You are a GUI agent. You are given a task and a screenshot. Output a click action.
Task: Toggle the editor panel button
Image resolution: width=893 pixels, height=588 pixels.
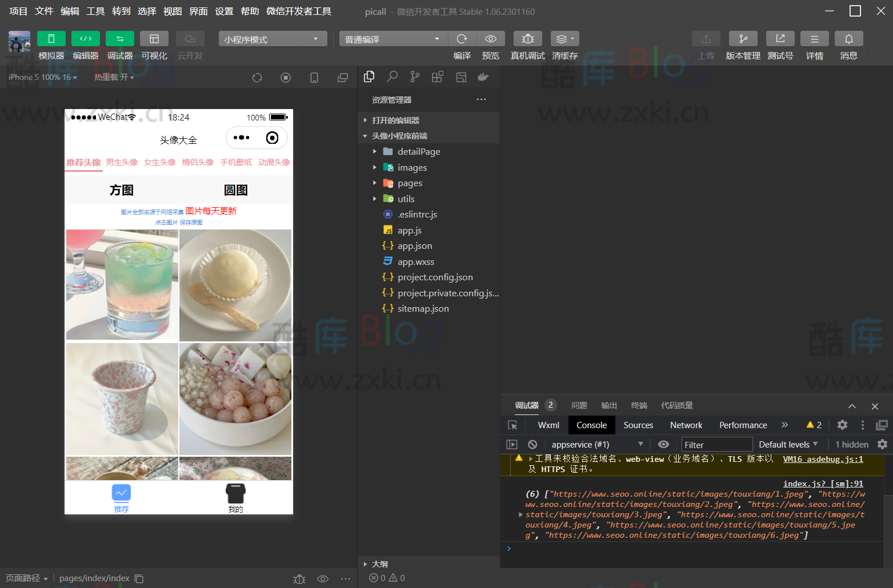click(x=86, y=39)
